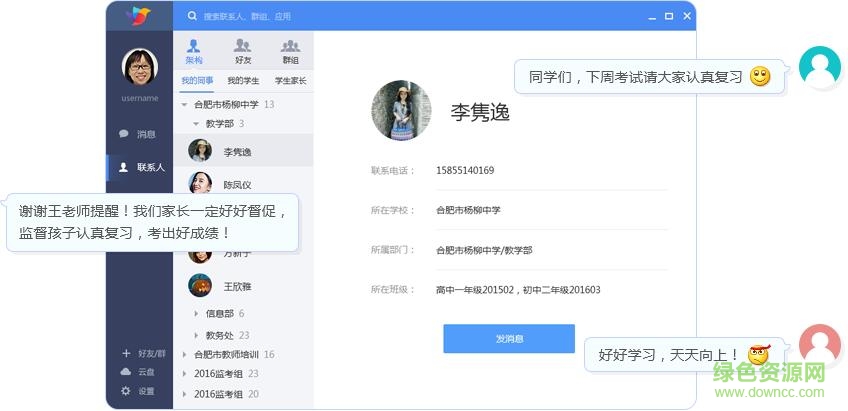Select 我的学生 sub-tab

tap(243, 81)
